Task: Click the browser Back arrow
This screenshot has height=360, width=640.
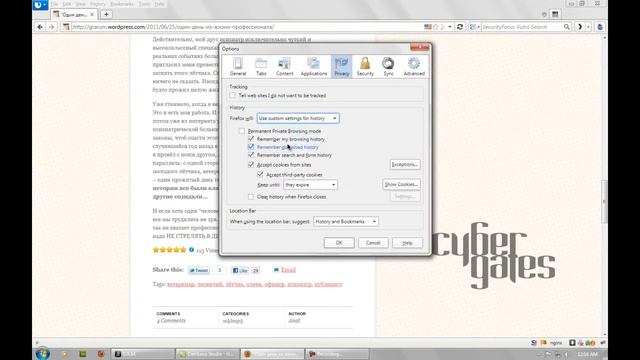Action: 40,27
